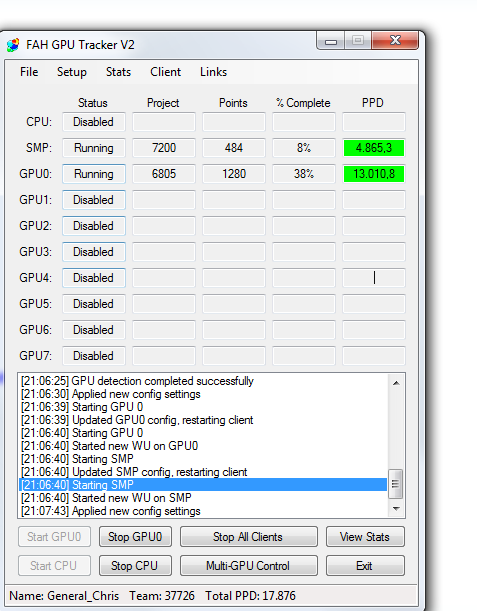Screen dimensions: 477x611
Task: Close the FAH GPU Tracker window
Action: [x=395, y=40]
